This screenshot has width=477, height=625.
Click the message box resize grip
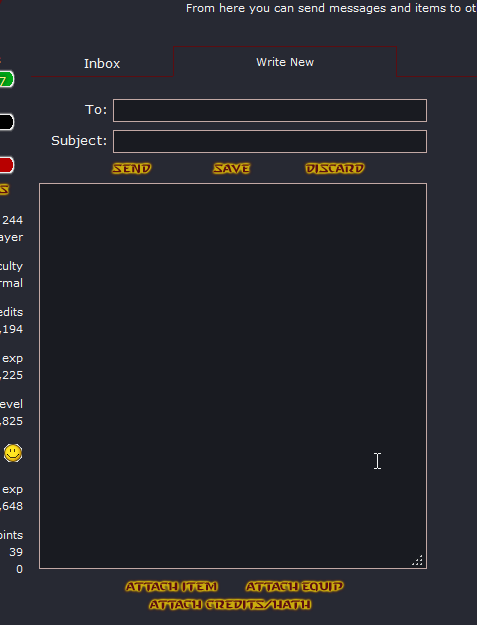[x=417, y=560]
